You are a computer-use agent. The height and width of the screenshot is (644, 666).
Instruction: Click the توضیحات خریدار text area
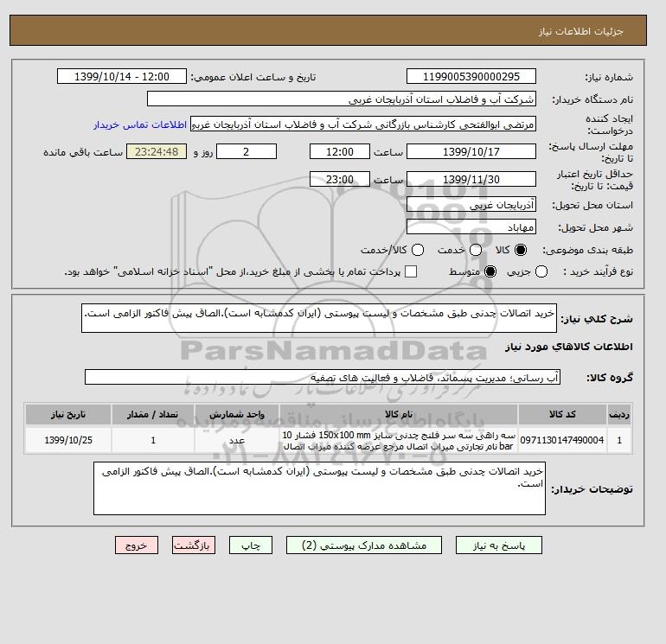tap(319, 488)
